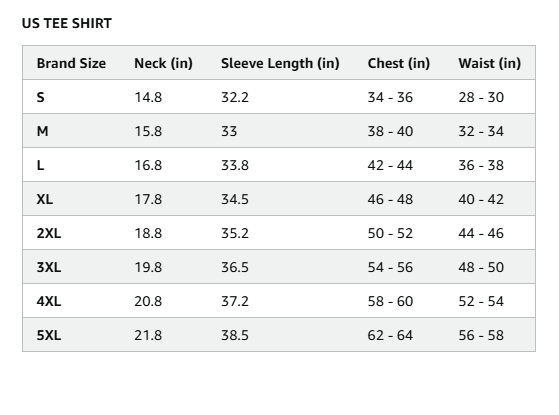Click the Neck (in) column header
This screenshot has width=559, height=415.
[163, 63]
